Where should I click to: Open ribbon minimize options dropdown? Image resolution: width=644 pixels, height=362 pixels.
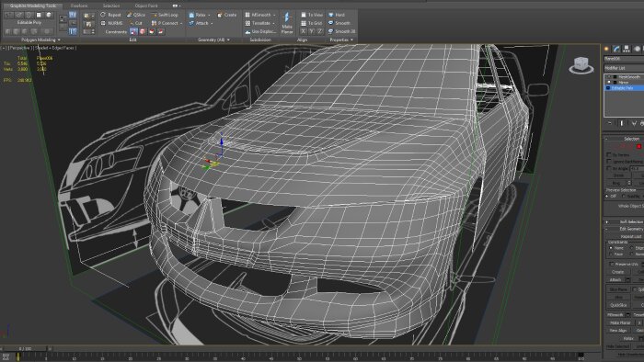point(177,6)
